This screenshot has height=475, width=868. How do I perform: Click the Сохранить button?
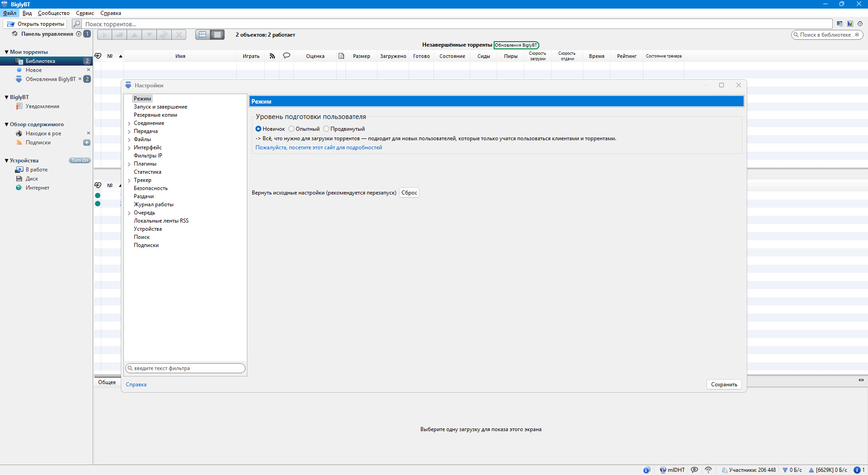724,385
